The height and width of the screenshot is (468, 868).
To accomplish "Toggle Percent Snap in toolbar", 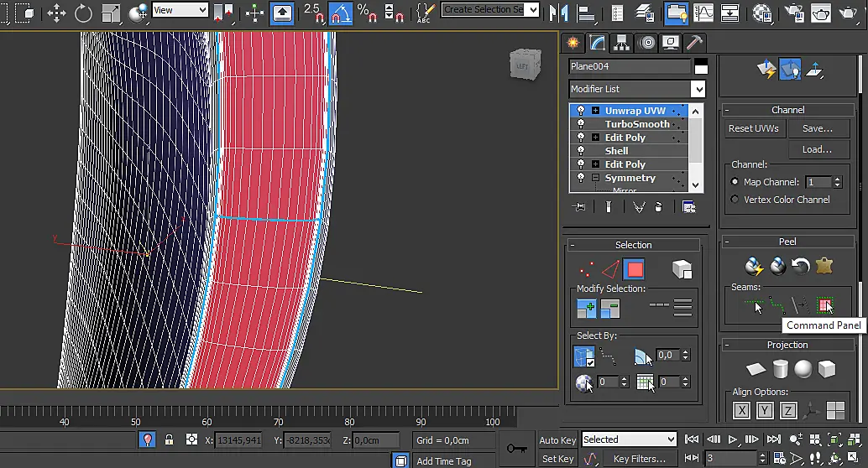I will click(x=367, y=13).
